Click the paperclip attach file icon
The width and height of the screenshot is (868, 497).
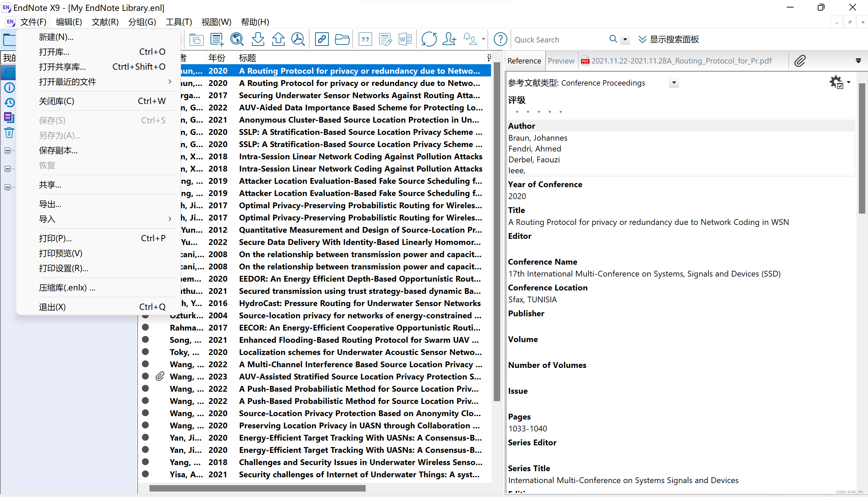pos(800,61)
